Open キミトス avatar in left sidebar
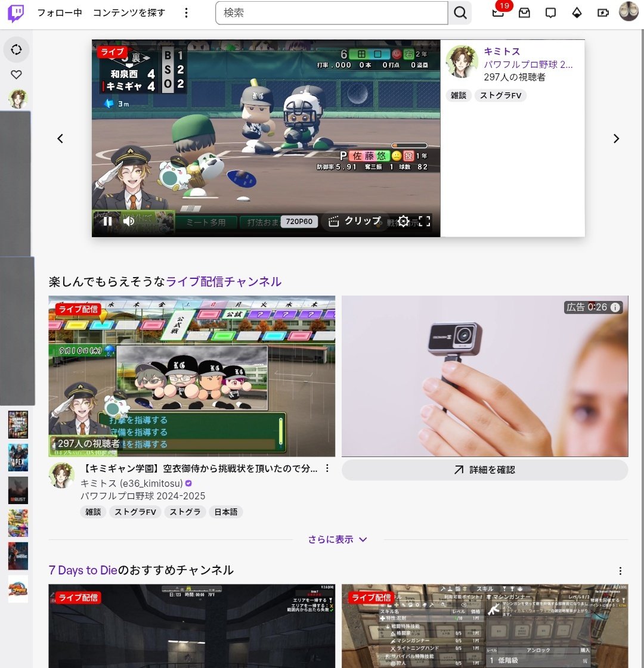644x668 pixels. pyautogui.click(x=18, y=99)
